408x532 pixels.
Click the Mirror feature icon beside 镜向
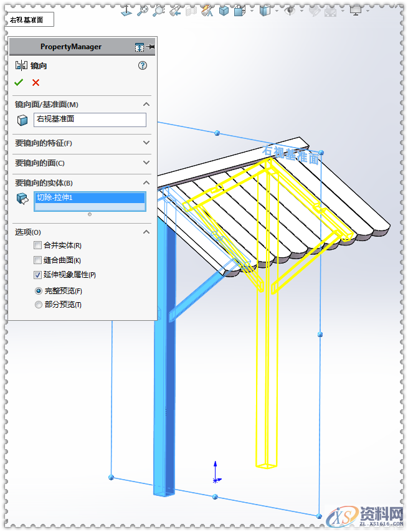(x=21, y=65)
